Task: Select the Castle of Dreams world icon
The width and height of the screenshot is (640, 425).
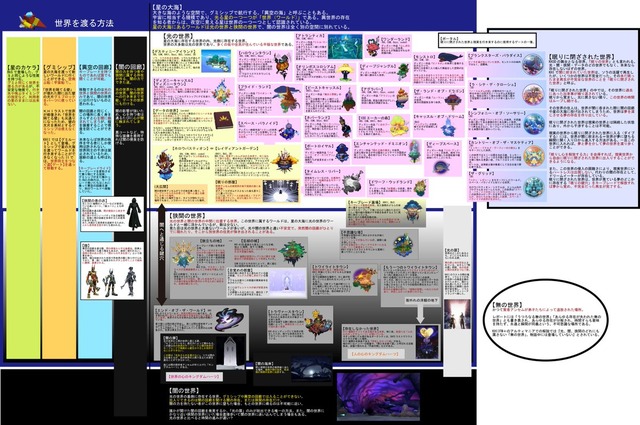Action: coord(448,126)
